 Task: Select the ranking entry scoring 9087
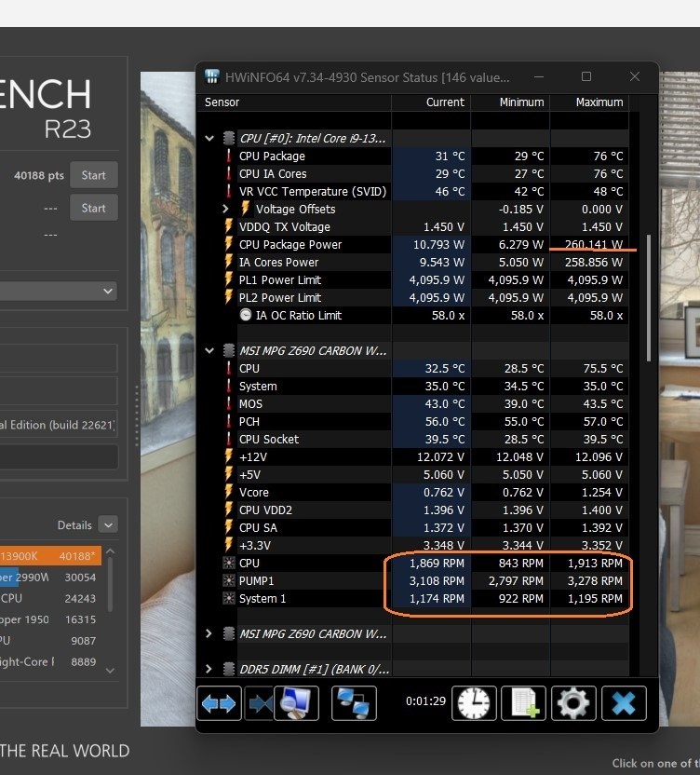tap(50, 641)
